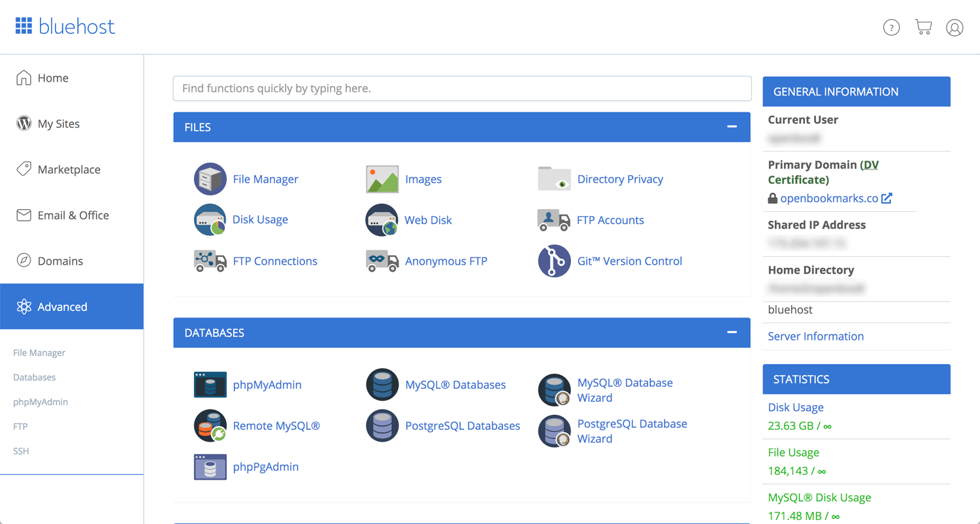This screenshot has height=524, width=980.
Task: Open the Images picture icon
Action: point(382,179)
